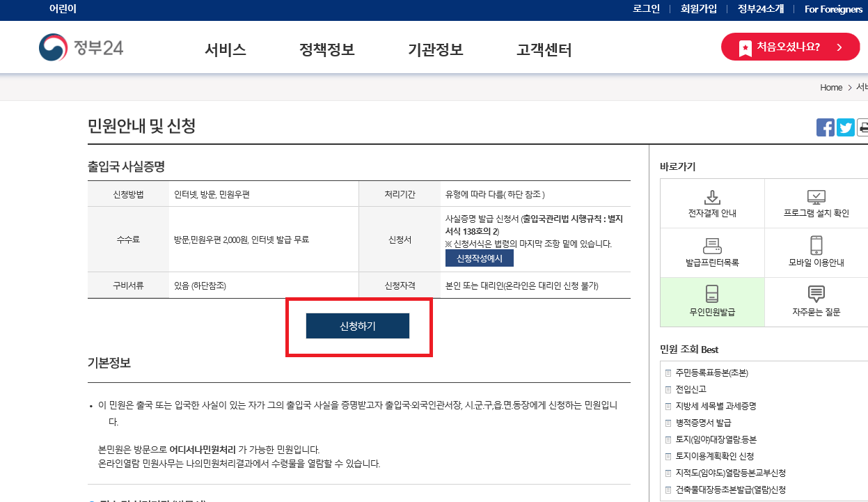Click the 신청하기 button
The image size is (868, 502).
click(x=358, y=326)
